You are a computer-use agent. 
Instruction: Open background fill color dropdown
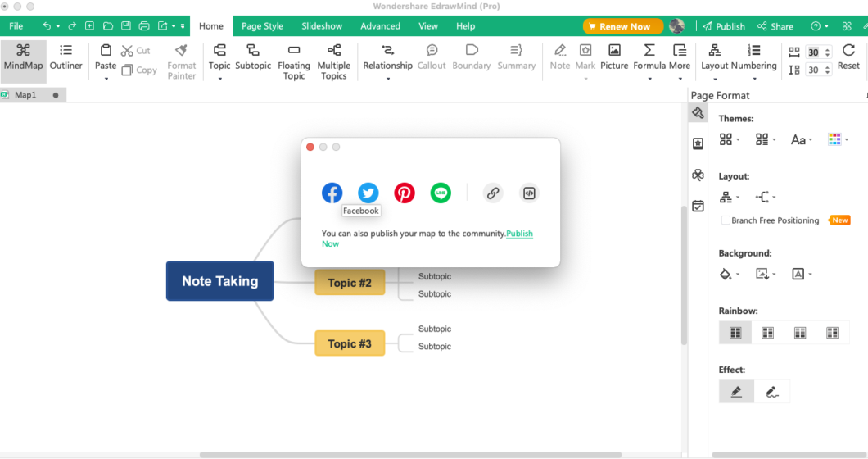click(729, 274)
